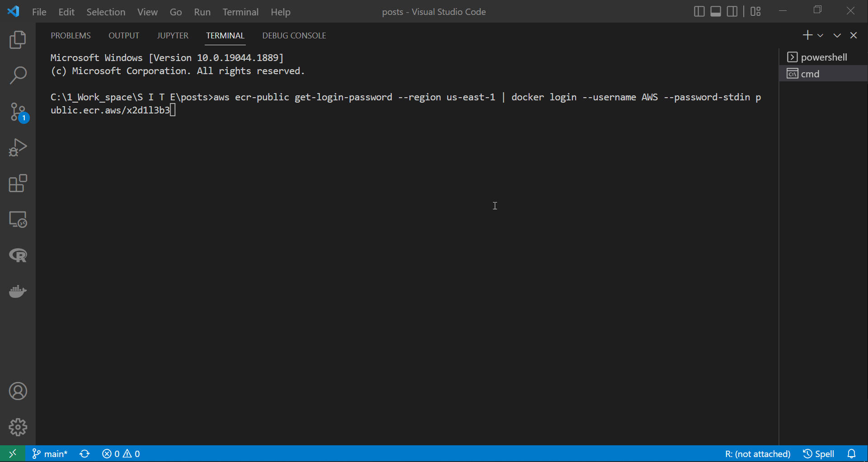The image size is (868, 462).
Task: Open the Docker extension panel
Action: click(x=18, y=292)
